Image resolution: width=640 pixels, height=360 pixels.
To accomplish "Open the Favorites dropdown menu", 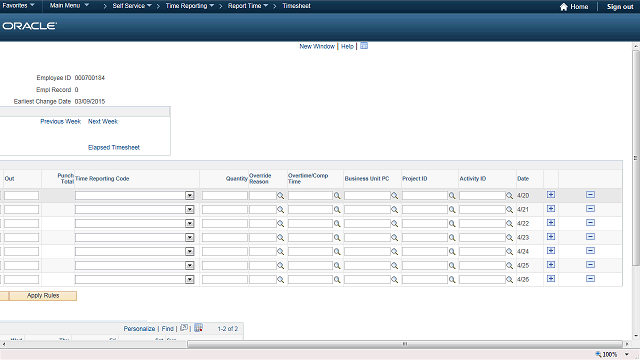I will 18,6.
